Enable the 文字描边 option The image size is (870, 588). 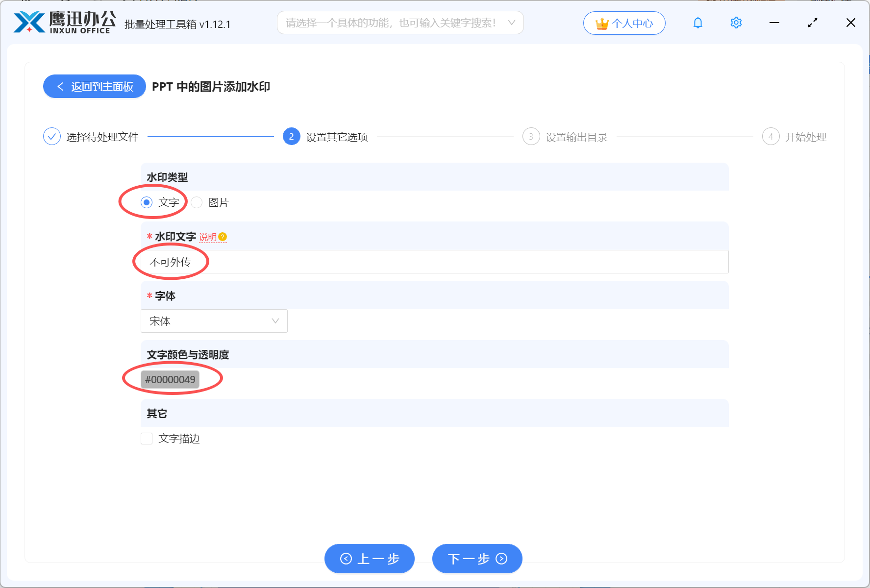tap(147, 439)
